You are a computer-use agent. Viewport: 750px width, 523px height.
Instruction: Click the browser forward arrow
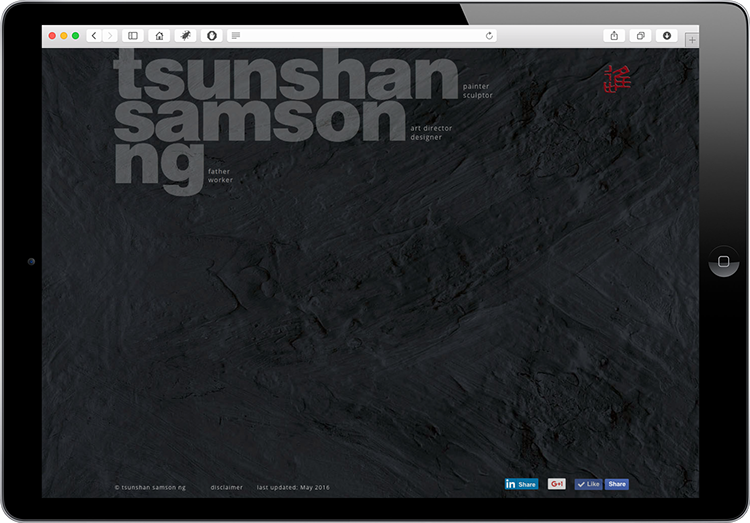click(109, 36)
